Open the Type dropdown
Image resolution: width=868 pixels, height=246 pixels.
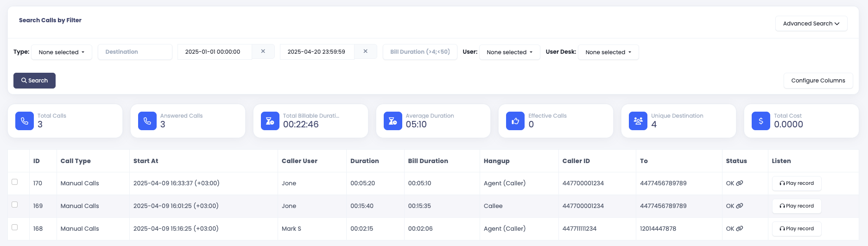coord(62,52)
